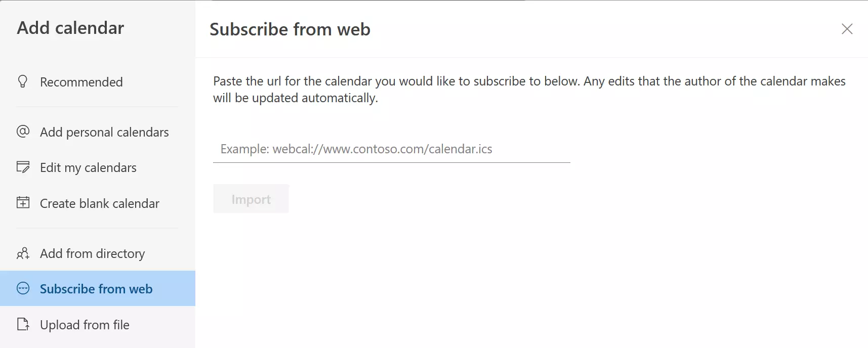868x348 pixels.
Task: Click the Subscribe from web title
Action: pos(290,29)
